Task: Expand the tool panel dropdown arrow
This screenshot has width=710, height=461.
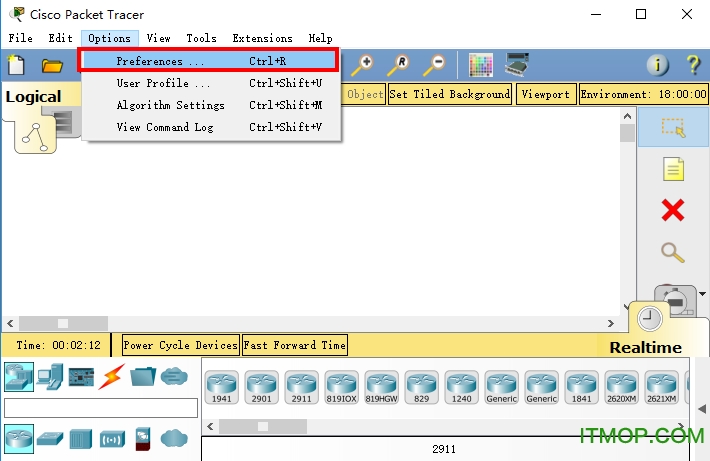Action: [x=702, y=294]
